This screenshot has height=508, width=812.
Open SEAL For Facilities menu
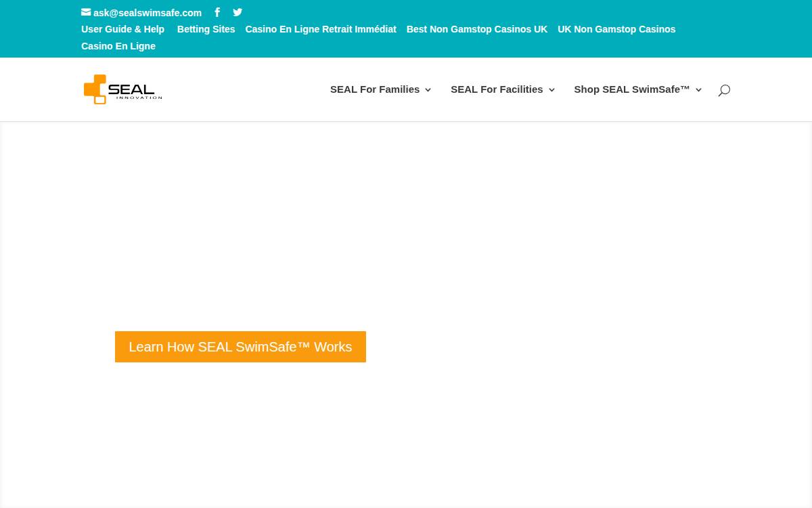click(497, 89)
